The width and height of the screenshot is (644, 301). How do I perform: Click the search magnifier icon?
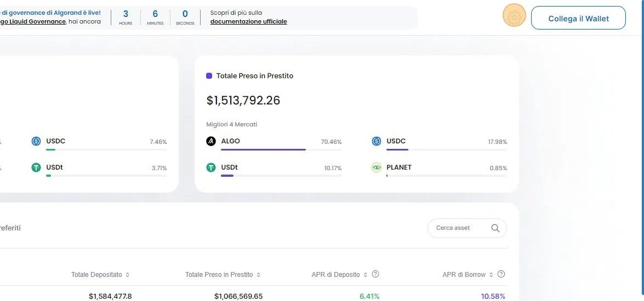(x=495, y=228)
